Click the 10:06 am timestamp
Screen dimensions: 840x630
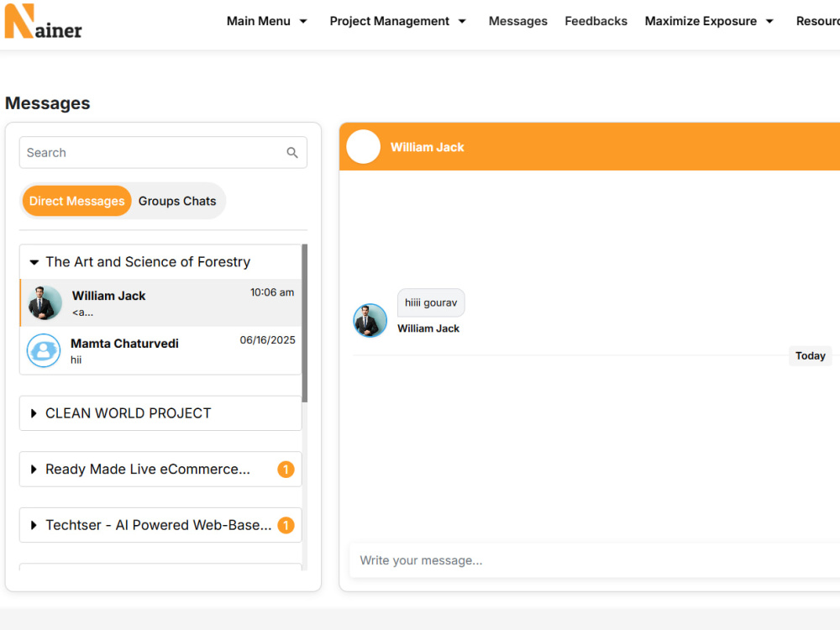point(272,292)
